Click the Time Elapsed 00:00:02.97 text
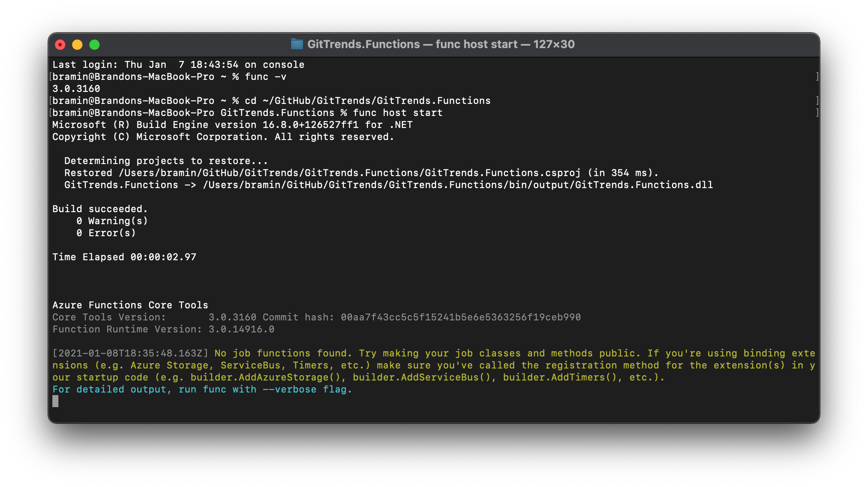Image resolution: width=868 pixels, height=487 pixels. point(124,257)
